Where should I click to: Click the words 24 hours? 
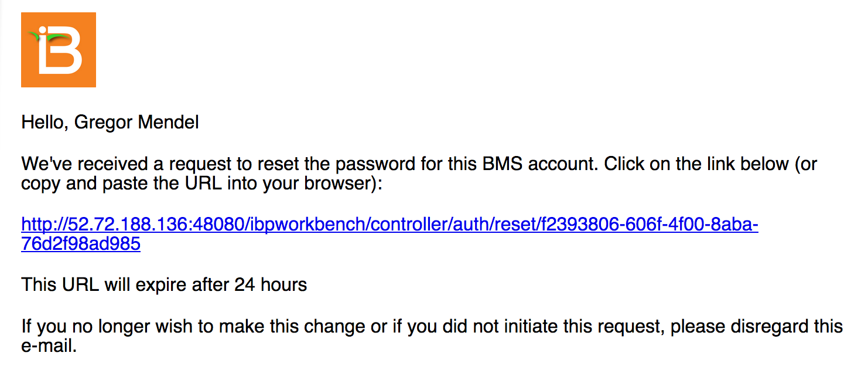pyautogui.click(x=271, y=285)
